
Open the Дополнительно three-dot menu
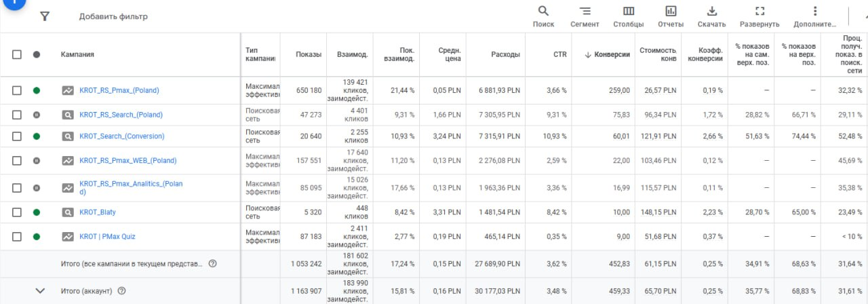(814, 12)
